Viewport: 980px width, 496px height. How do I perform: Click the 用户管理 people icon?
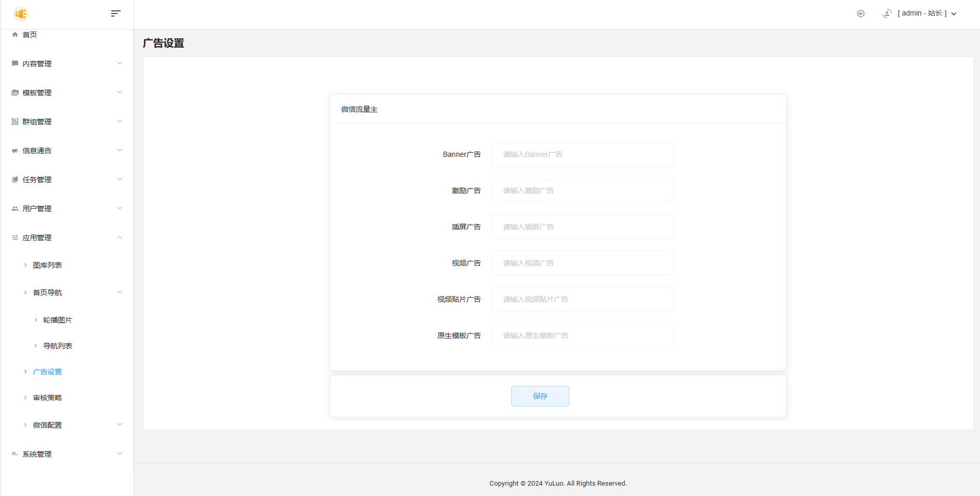[x=15, y=209]
